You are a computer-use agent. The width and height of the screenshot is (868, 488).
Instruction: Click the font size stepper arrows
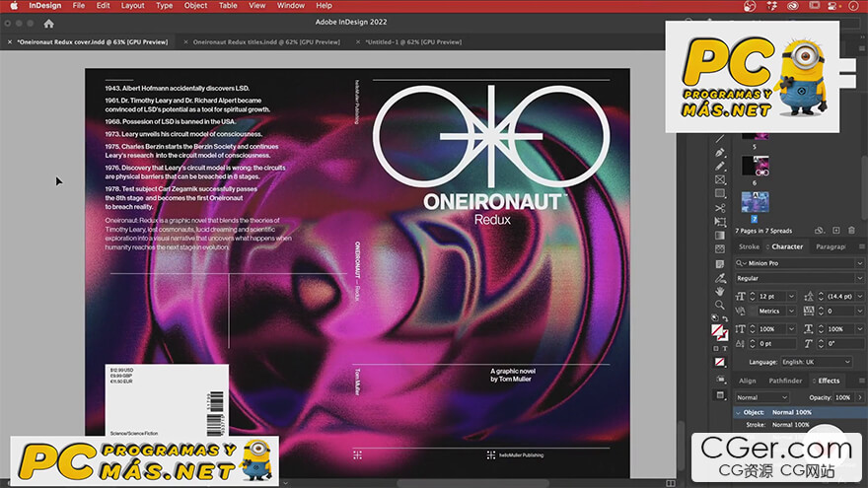click(x=753, y=297)
